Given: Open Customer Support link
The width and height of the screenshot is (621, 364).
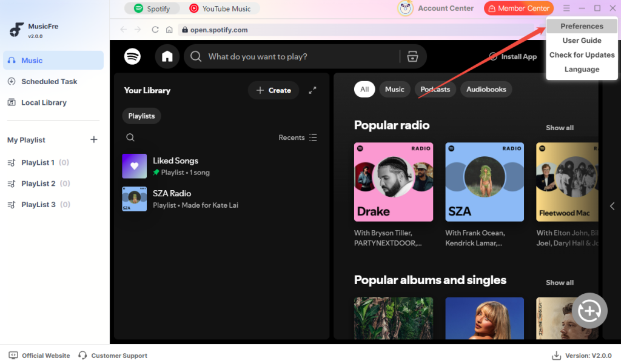Looking at the screenshot, I should tap(112, 356).
